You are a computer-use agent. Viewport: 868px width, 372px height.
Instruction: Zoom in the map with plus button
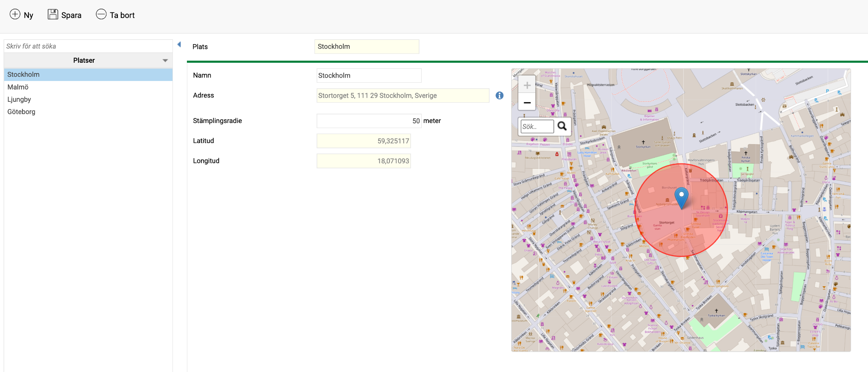point(527,85)
